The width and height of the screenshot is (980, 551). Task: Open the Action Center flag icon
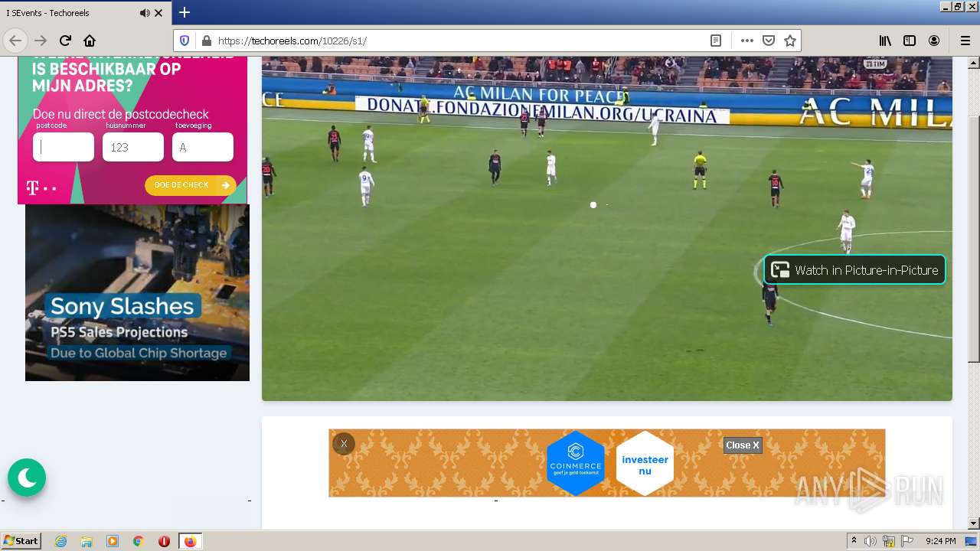tap(907, 541)
